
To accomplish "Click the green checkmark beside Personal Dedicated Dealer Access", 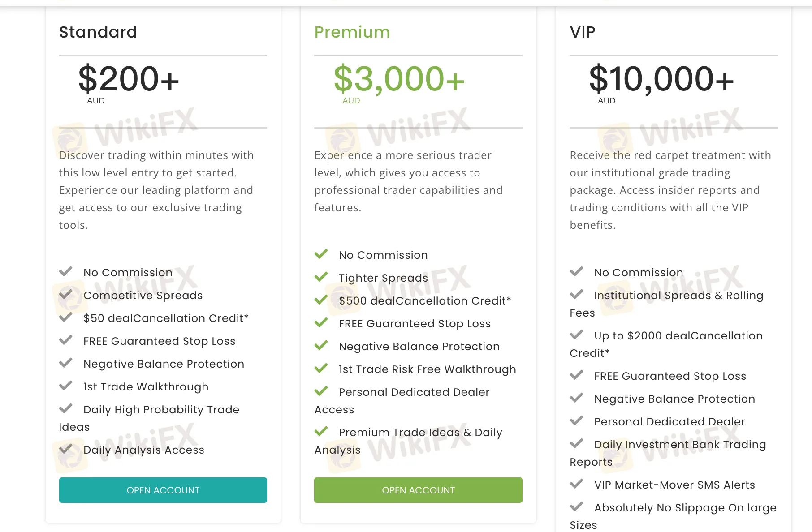I will pyautogui.click(x=321, y=391).
